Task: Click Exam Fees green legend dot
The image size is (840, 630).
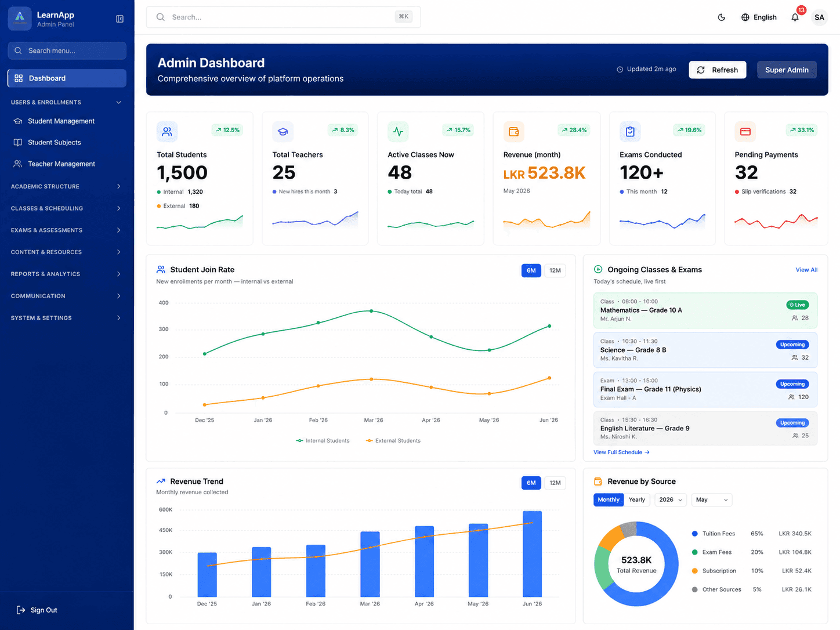Action: click(x=695, y=552)
